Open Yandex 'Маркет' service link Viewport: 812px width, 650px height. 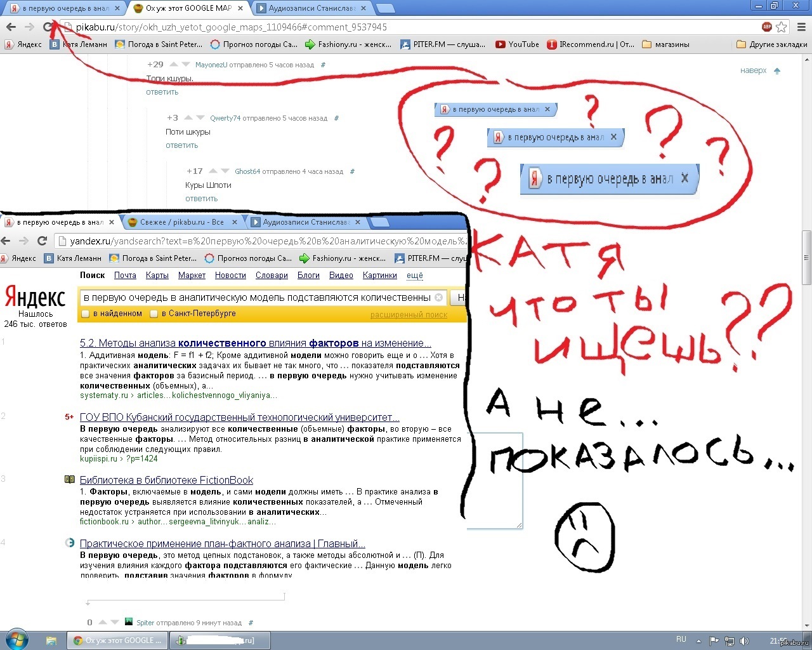pyautogui.click(x=192, y=275)
